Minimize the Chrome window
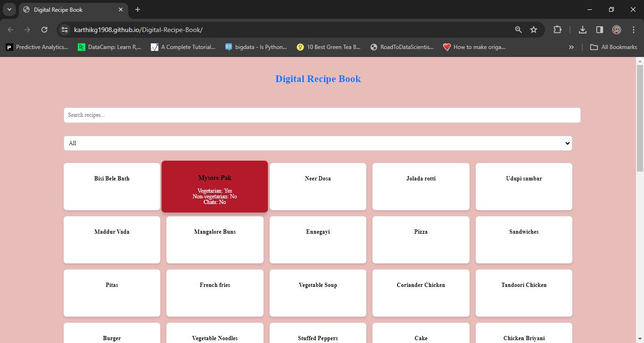 coord(590,9)
